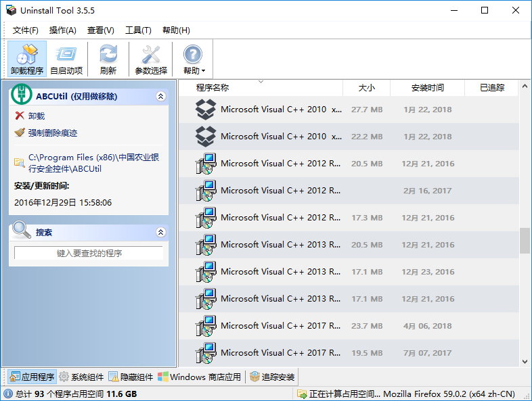Click the 1月 22, 2018 date in 27.7 MB row
Viewport: 532px width, 401px height.
tap(428, 110)
